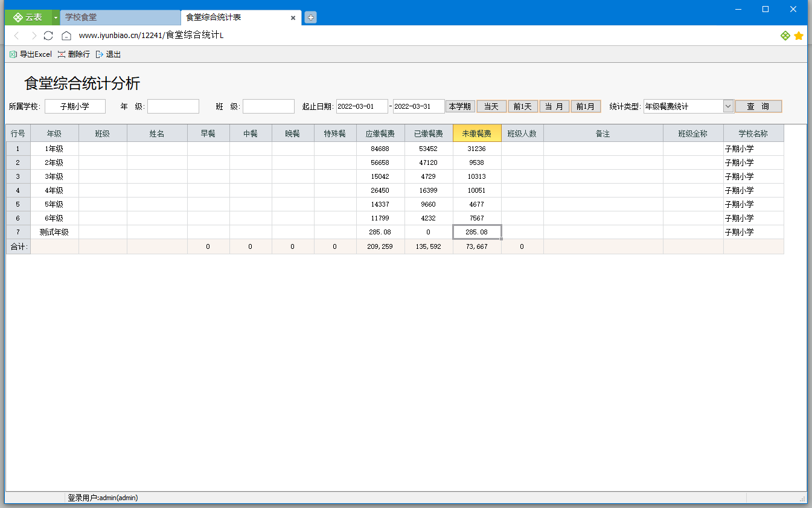The width and height of the screenshot is (812, 508).
Task: Focus the 年级 filter input
Action: pos(173,106)
